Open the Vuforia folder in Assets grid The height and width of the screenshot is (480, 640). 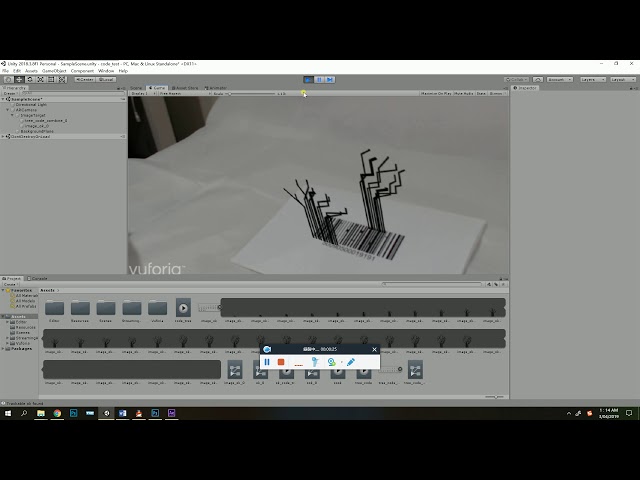tap(157, 308)
